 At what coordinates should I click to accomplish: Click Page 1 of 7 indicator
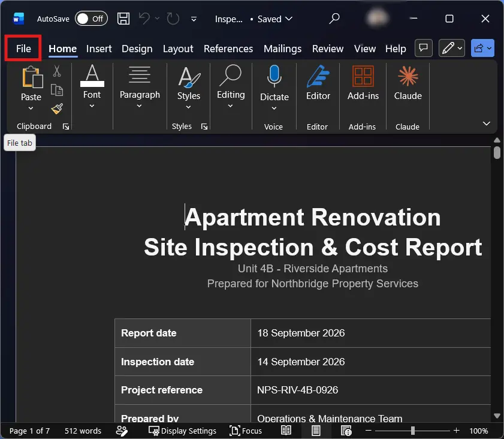(x=29, y=431)
